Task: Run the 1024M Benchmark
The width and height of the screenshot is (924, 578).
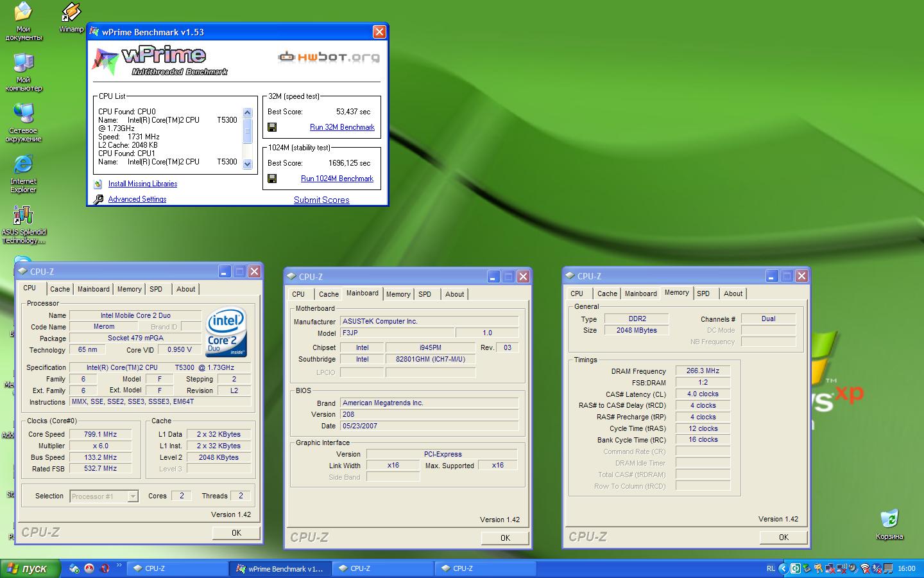Action: click(x=337, y=179)
